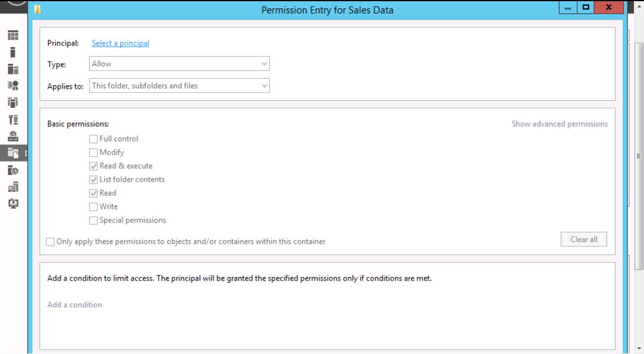The height and width of the screenshot is (354, 644).
Task: Open the All Servers icon in sidebar
Action: 13,69
